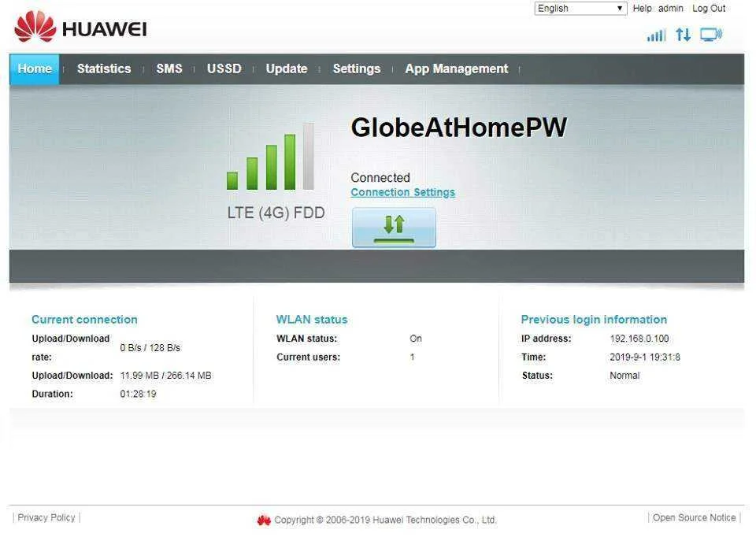The image size is (756, 537).
Task: Open the Open Source Notice link
Action: pos(695,518)
